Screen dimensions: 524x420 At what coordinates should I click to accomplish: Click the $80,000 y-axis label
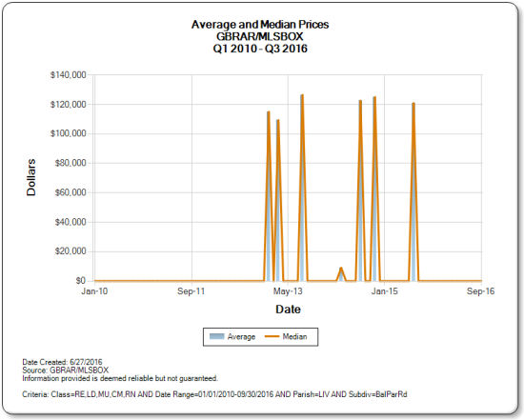71,163
